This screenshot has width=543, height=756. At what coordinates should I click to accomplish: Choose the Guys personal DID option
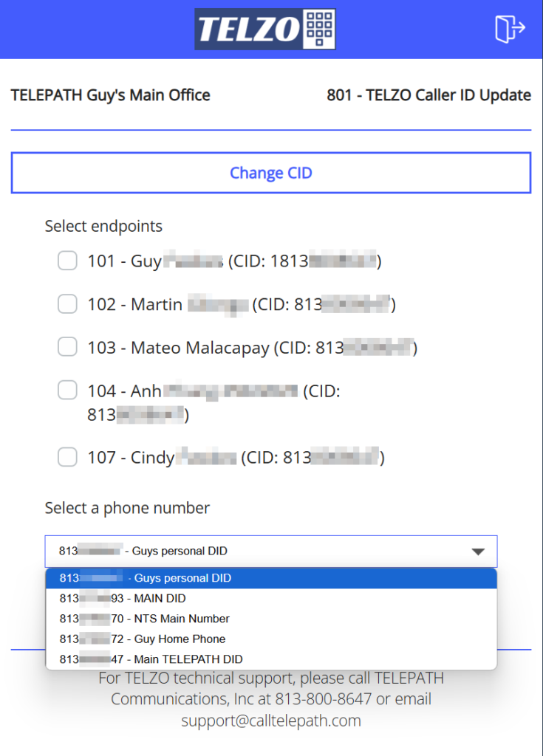271,578
